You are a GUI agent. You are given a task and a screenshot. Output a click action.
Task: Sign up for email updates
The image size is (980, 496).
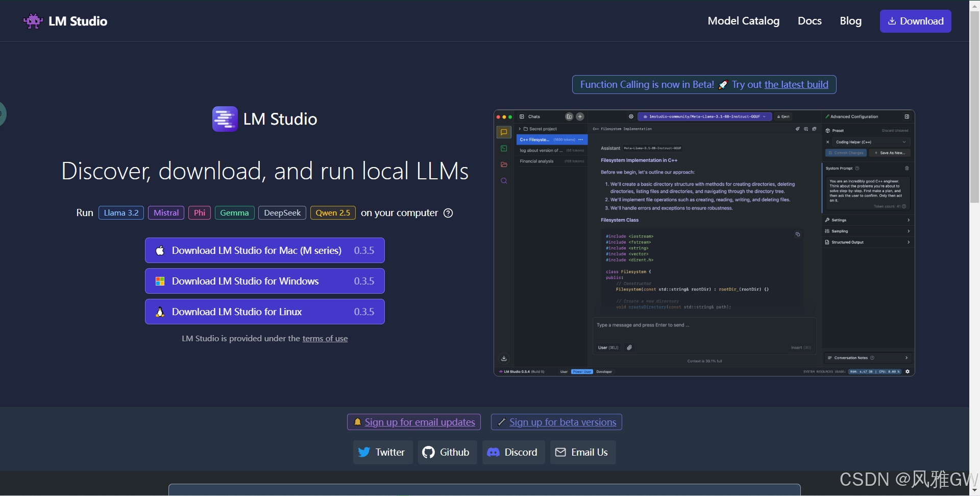click(414, 422)
